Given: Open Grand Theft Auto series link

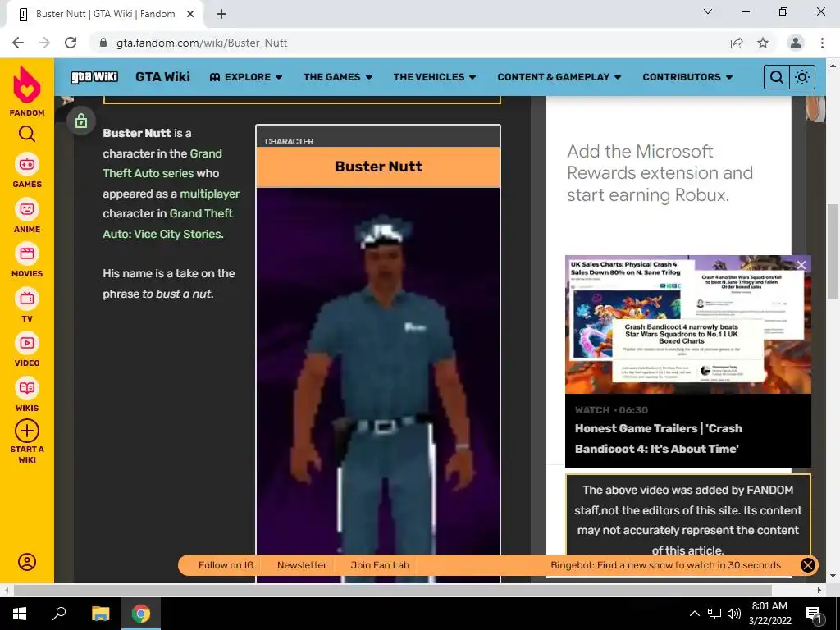Looking at the screenshot, I should pos(162,163).
